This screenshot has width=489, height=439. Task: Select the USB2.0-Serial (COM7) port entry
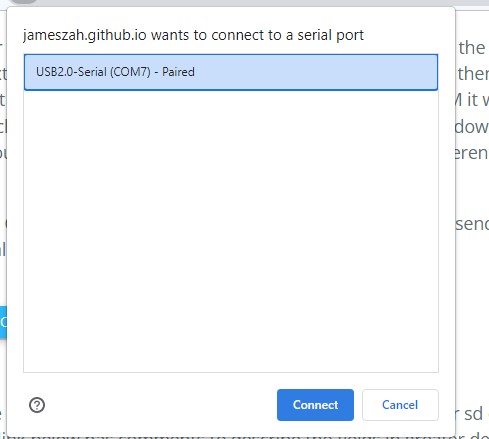[231, 72]
